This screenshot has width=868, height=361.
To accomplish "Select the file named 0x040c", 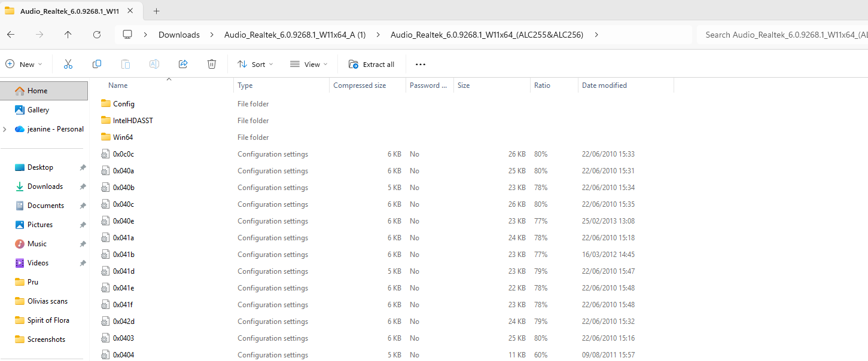I will click(x=123, y=204).
